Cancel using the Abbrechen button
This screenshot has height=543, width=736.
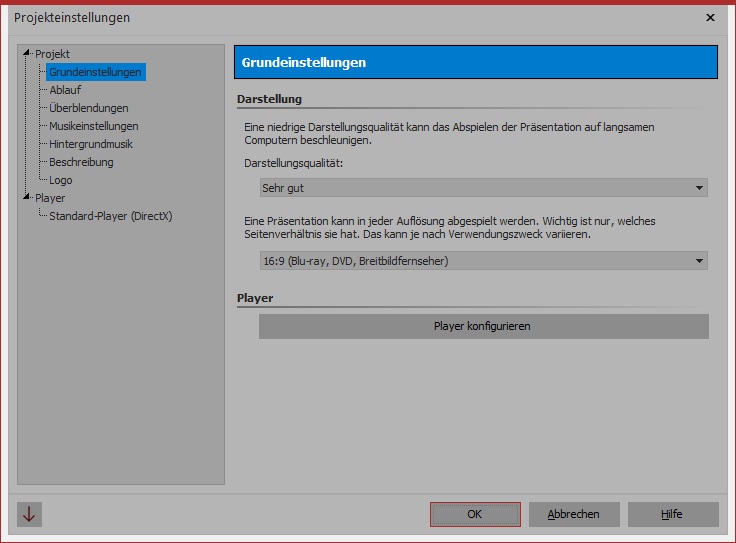(574, 514)
